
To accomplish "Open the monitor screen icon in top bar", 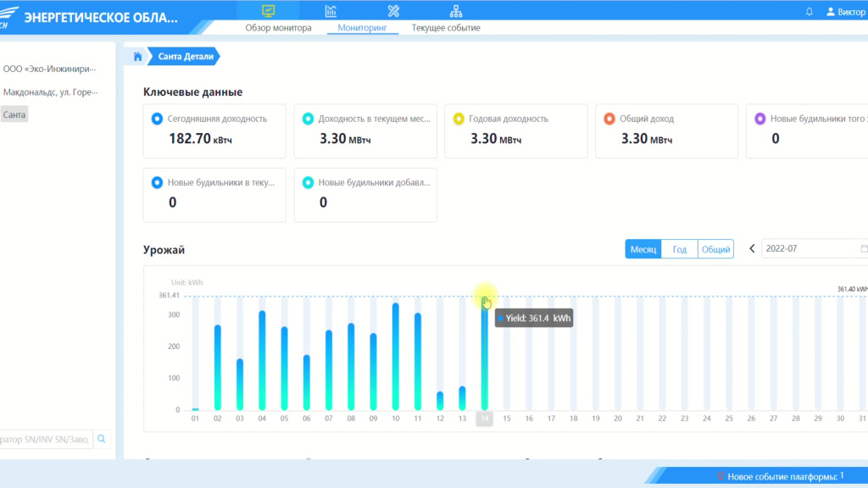I will pyautogui.click(x=268, y=11).
